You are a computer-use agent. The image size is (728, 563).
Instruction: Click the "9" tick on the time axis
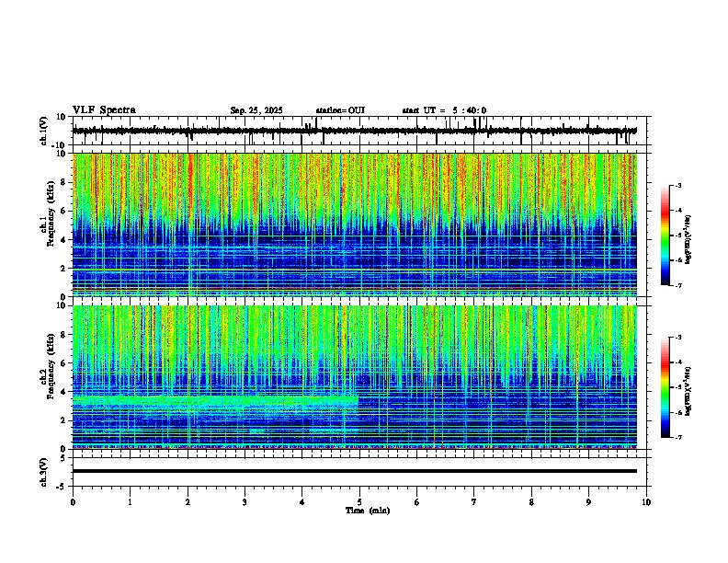(588, 502)
